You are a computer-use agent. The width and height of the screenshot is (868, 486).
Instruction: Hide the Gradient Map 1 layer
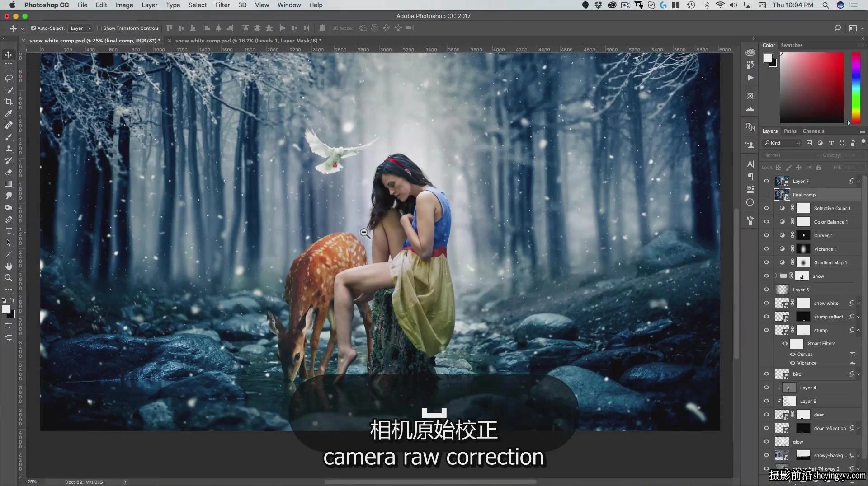(766, 262)
